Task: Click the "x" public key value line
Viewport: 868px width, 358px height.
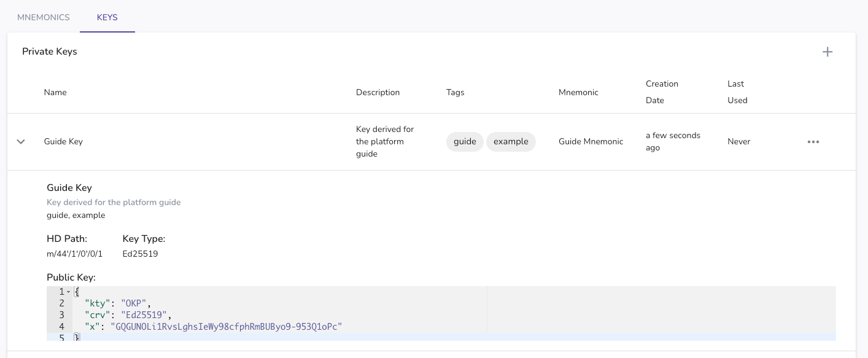Action: (x=213, y=327)
